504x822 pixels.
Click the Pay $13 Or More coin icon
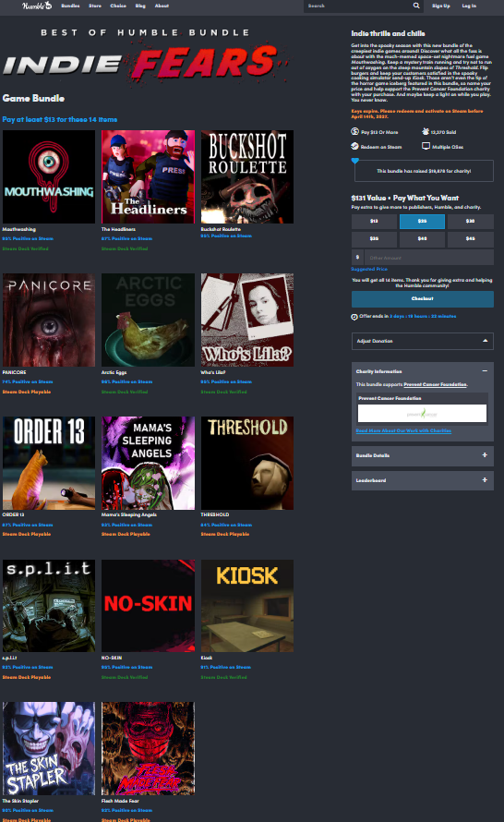click(x=354, y=131)
